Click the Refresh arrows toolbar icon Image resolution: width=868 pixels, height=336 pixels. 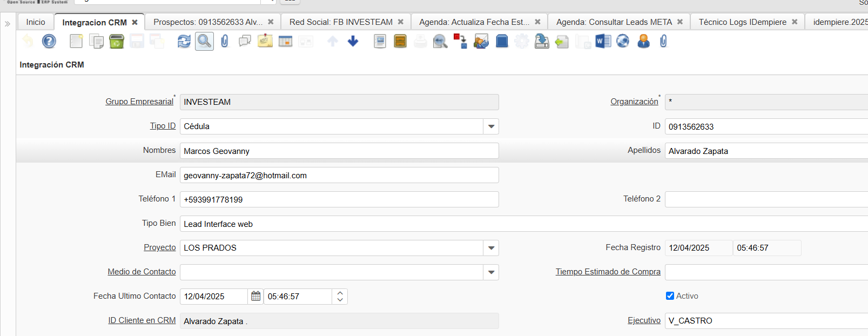pos(184,41)
